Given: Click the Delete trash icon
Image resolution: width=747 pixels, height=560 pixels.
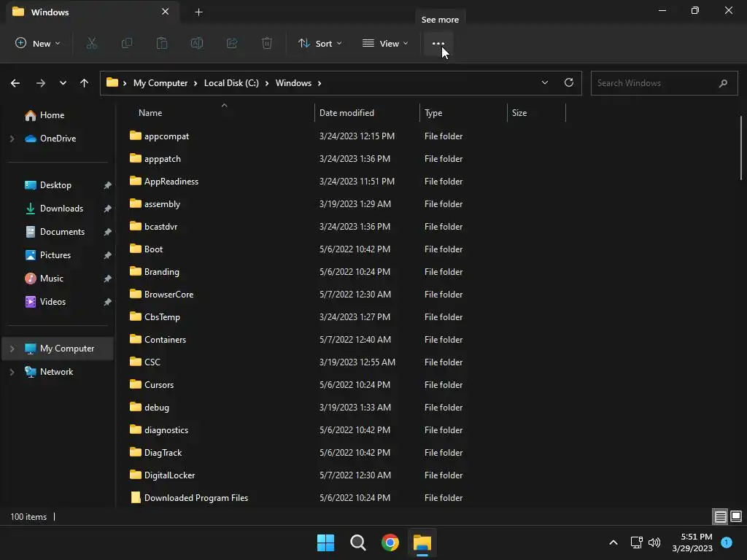Looking at the screenshot, I should (267, 43).
